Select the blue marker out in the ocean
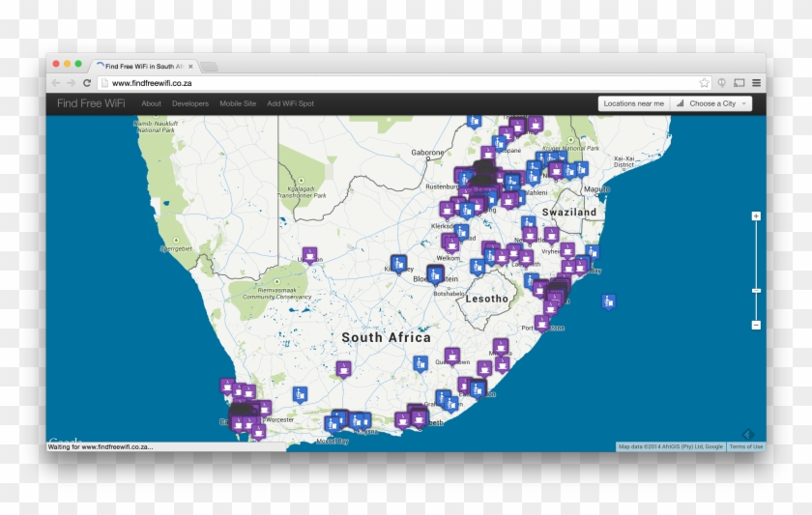812x515 pixels. (608, 301)
